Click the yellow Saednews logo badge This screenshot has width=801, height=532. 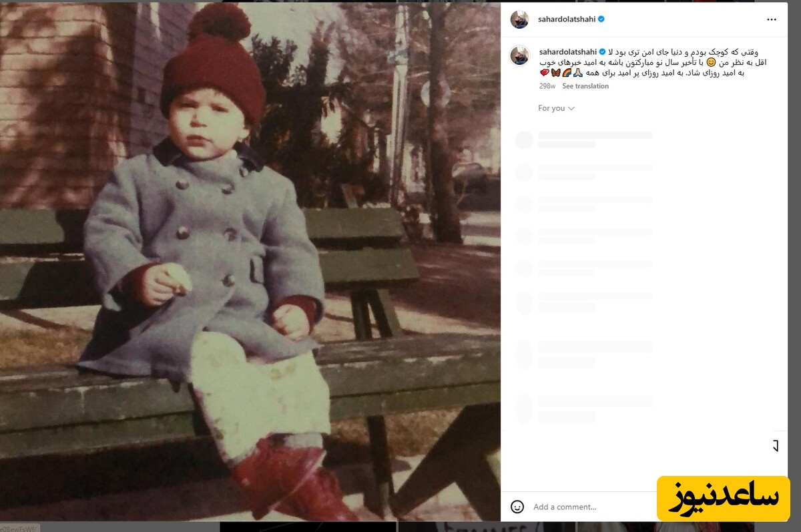click(x=723, y=499)
